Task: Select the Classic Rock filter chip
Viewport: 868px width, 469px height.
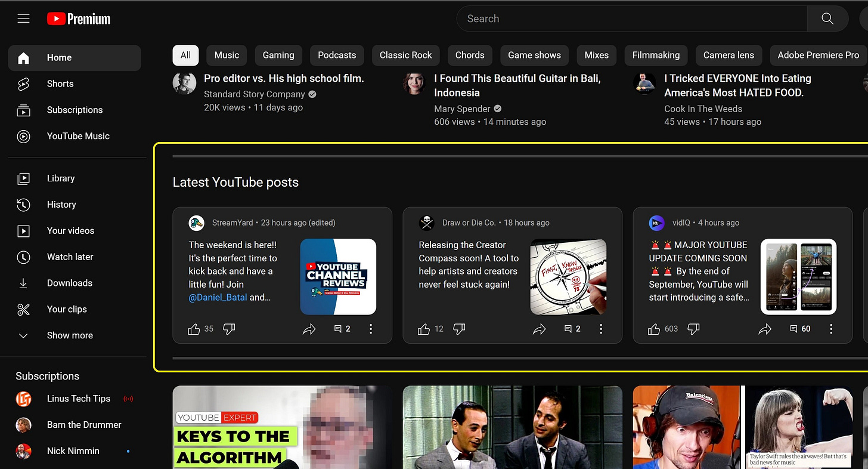Action: pos(406,55)
